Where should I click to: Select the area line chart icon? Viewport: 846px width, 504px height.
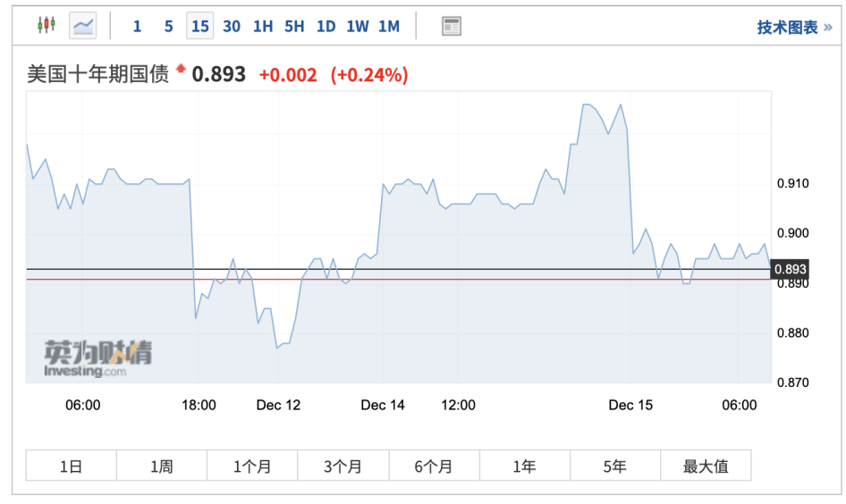(x=83, y=25)
